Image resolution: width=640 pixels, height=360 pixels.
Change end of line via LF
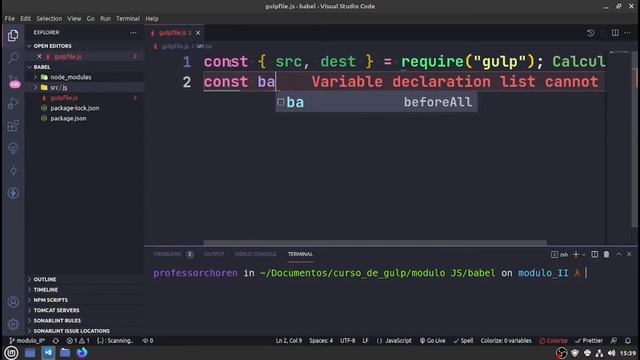coord(365,340)
